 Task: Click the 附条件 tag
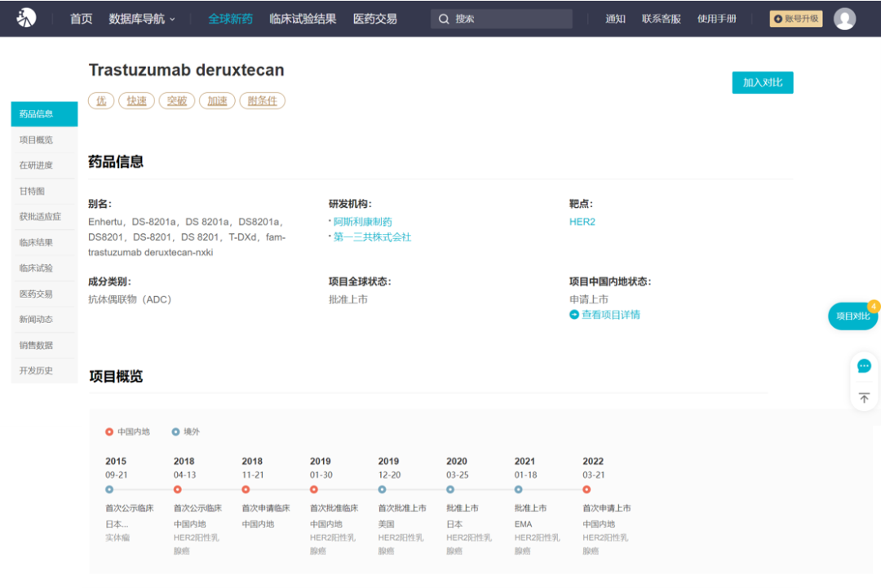click(263, 100)
